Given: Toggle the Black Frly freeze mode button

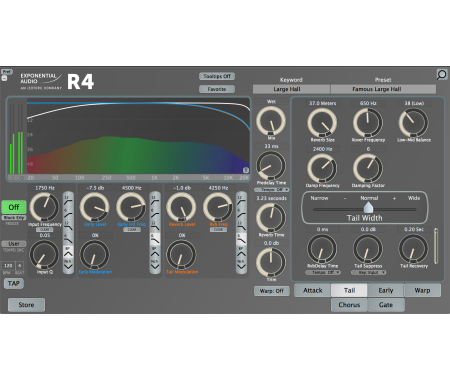Looking at the screenshot, I should coord(14,218).
